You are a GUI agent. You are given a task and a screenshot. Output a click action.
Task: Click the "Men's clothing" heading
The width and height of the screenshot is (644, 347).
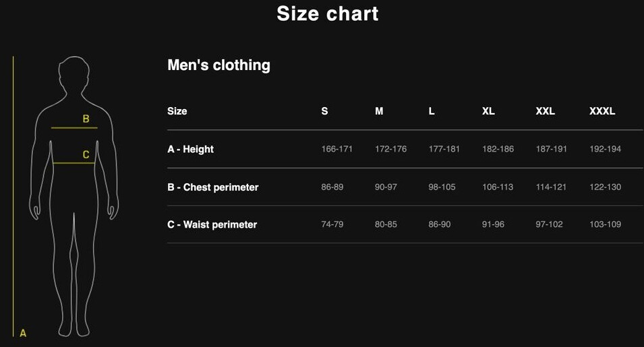[x=218, y=65]
